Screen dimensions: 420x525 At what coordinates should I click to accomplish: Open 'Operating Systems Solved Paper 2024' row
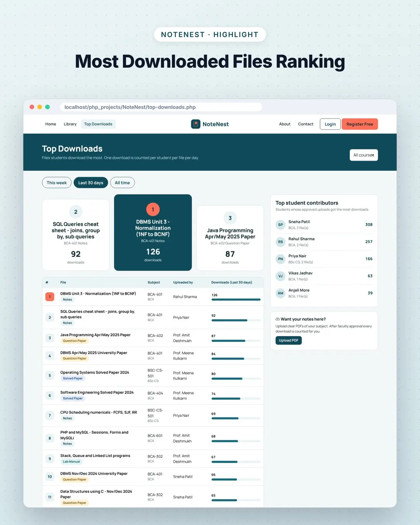pos(153,375)
